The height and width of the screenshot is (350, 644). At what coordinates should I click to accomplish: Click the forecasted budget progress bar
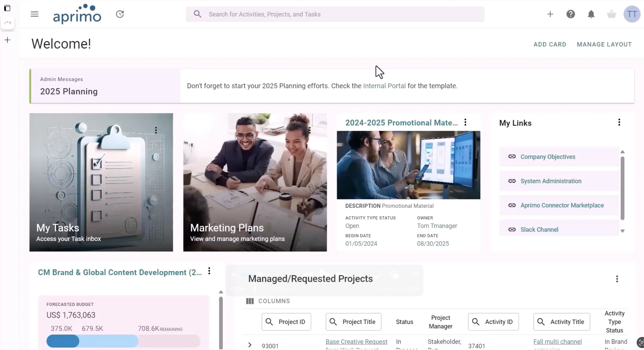point(123,341)
